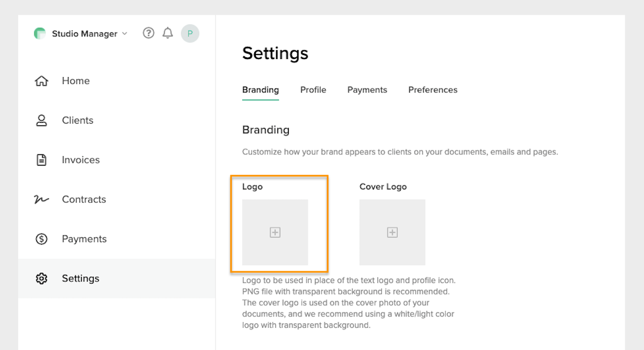644x350 pixels.
Task: Click the Clients person icon
Action: tap(41, 120)
